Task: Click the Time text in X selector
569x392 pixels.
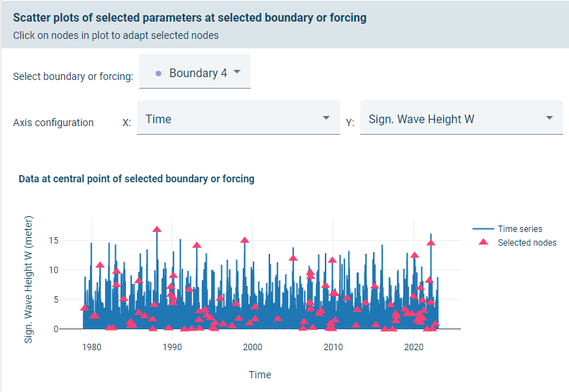Action: tap(158, 119)
